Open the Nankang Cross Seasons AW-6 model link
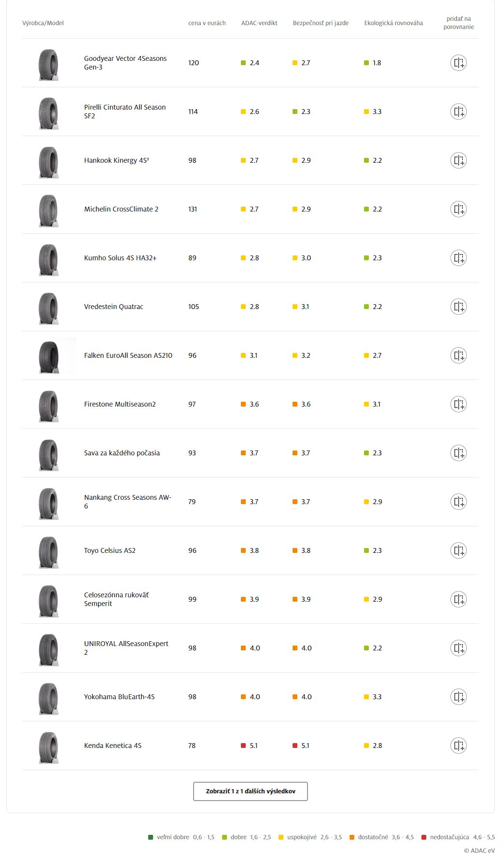This screenshot has height=859, width=504. pos(128,502)
